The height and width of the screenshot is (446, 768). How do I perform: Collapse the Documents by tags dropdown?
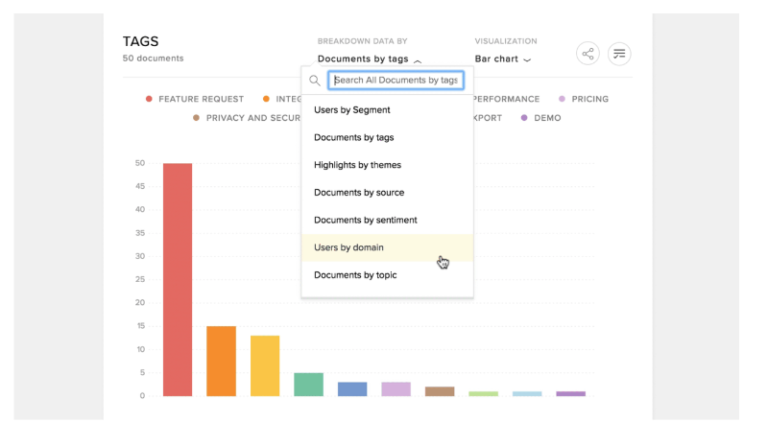(x=369, y=59)
